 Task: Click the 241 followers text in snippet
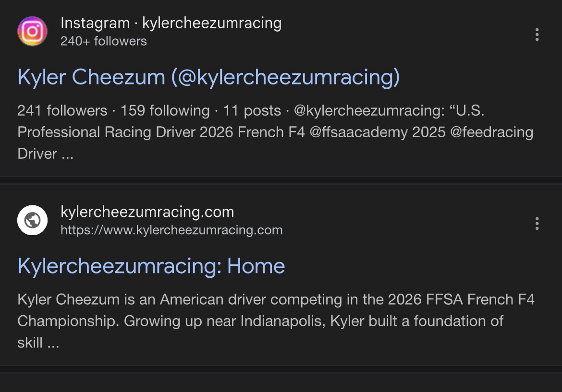(x=62, y=111)
